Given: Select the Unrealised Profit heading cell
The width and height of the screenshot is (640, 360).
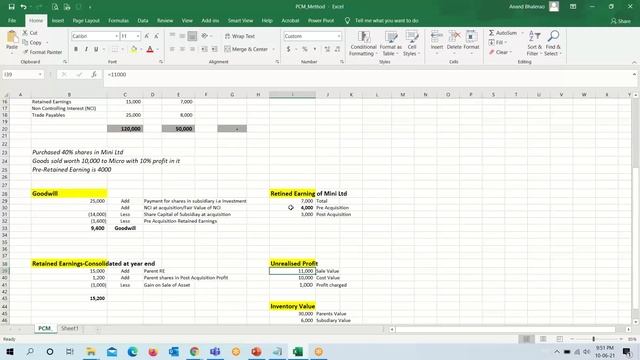Looking at the screenshot, I should (292, 264).
